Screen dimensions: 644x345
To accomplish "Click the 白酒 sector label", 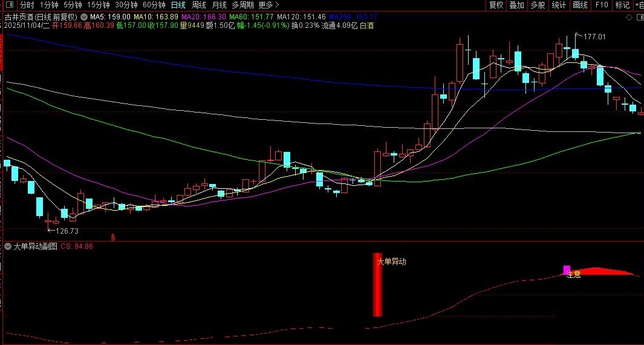I will (x=366, y=25).
